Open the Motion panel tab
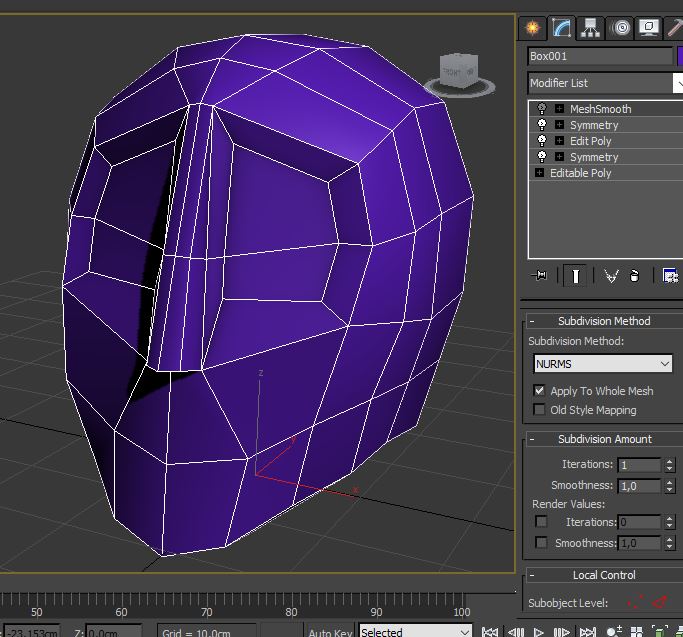This screenshot has height=637, width=683. click(x=621, y=28)
